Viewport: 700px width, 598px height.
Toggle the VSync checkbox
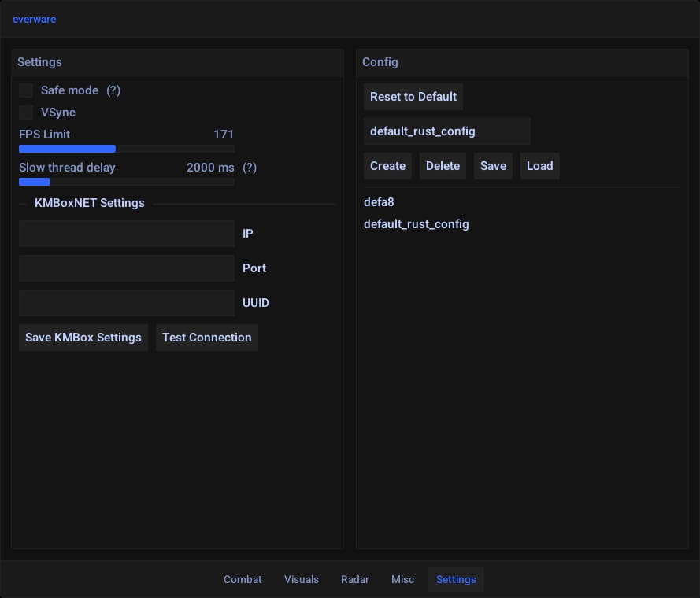coord(26,113)
